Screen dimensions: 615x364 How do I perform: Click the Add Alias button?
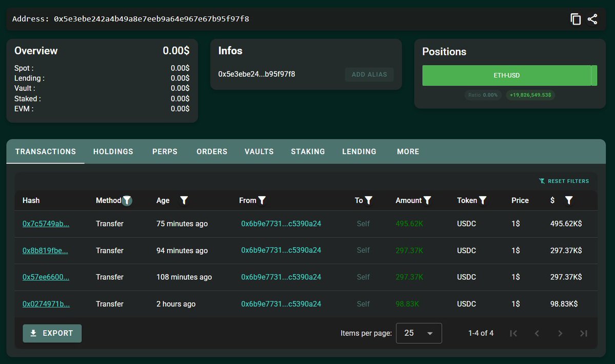[x=369, y=74]
